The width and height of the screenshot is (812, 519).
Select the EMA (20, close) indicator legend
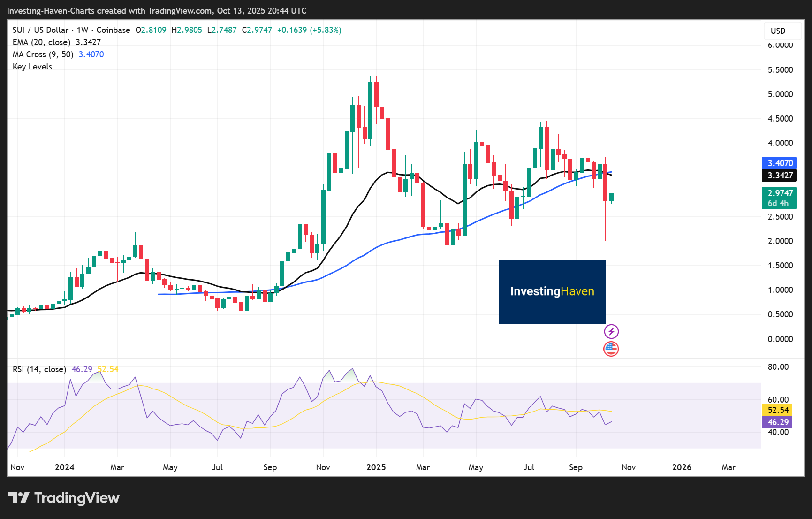tap(41, 42)
